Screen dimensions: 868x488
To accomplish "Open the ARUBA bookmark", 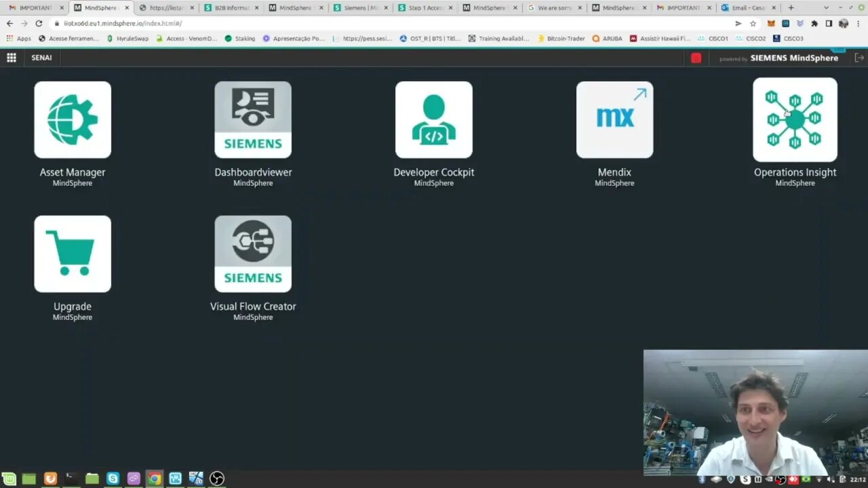I will tap(607, 39).
